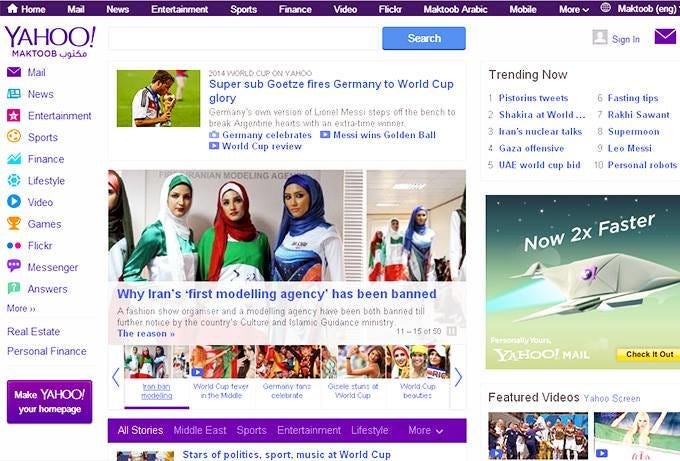This screenshot has height=461, width=680.
Task: Click the Sports ball icon
Action: click(14, 137)
